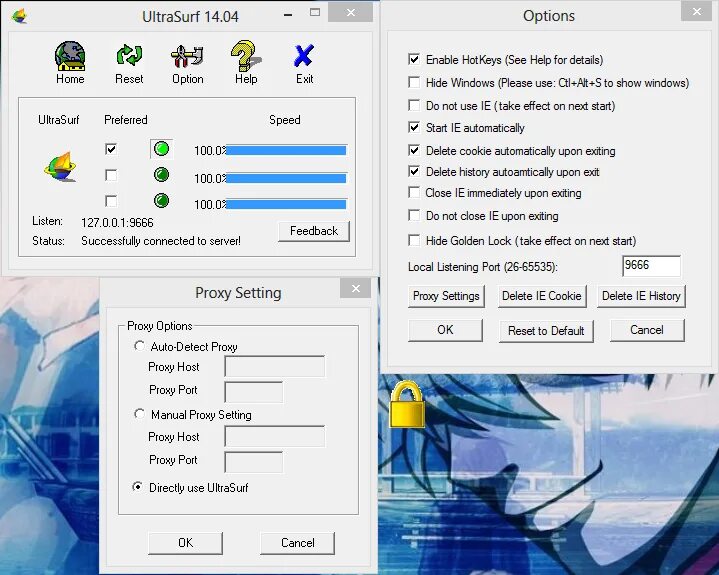Click the second server speed bar
Image resolution: width=719 pixels, height=575 pixels.
point(286,178)
